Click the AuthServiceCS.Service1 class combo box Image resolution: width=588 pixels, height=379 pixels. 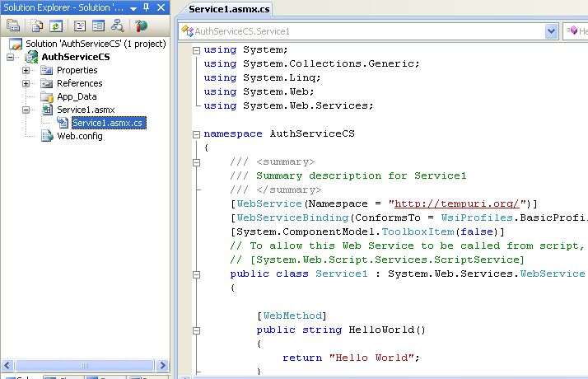368,31
